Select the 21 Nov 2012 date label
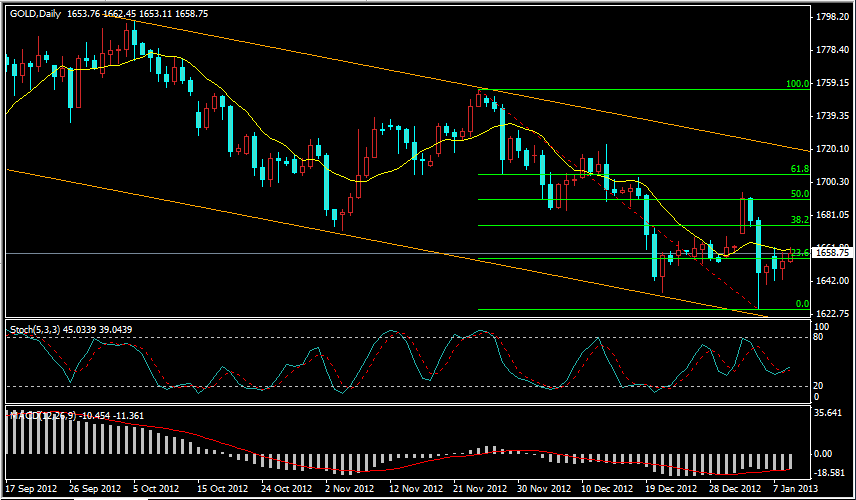 pyautogui.click(x=480, y=487)
